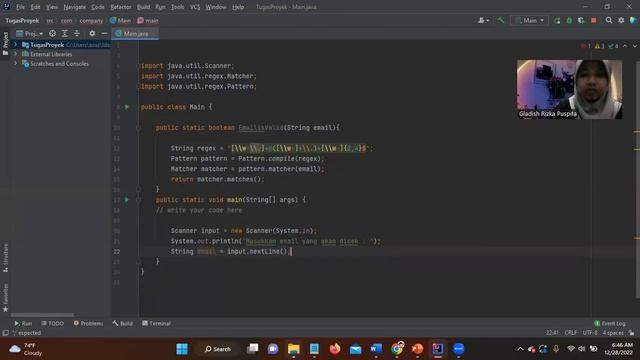Open the Code menu
Viewport: 640px width, 360px height.
[x=98, y=7]
